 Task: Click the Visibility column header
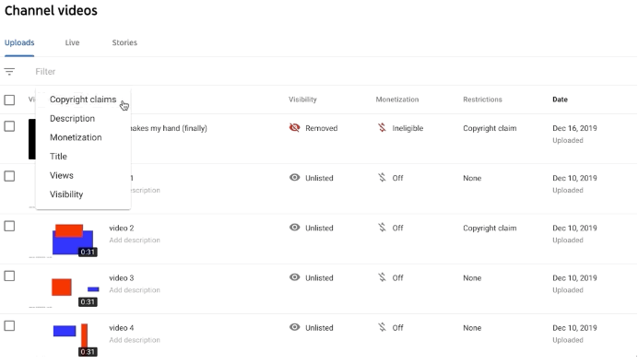click(302, 100)
